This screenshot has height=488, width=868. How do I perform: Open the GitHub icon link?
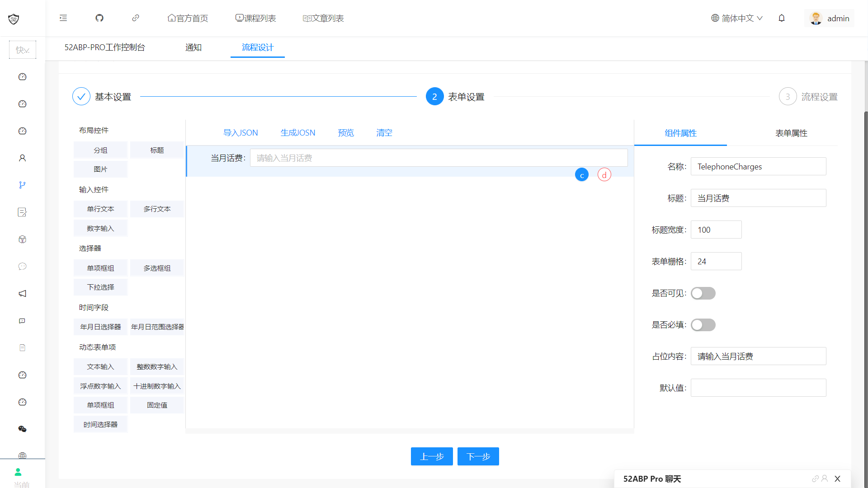point(99,18)
